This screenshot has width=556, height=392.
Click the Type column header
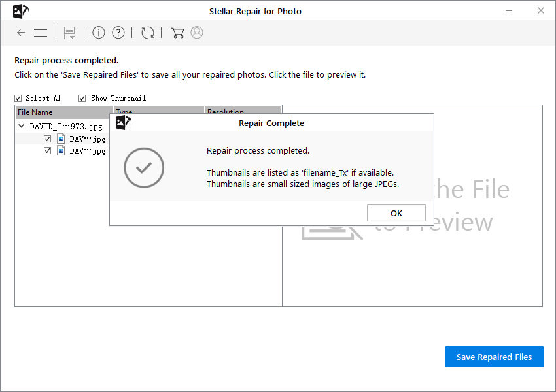point(158,110)
